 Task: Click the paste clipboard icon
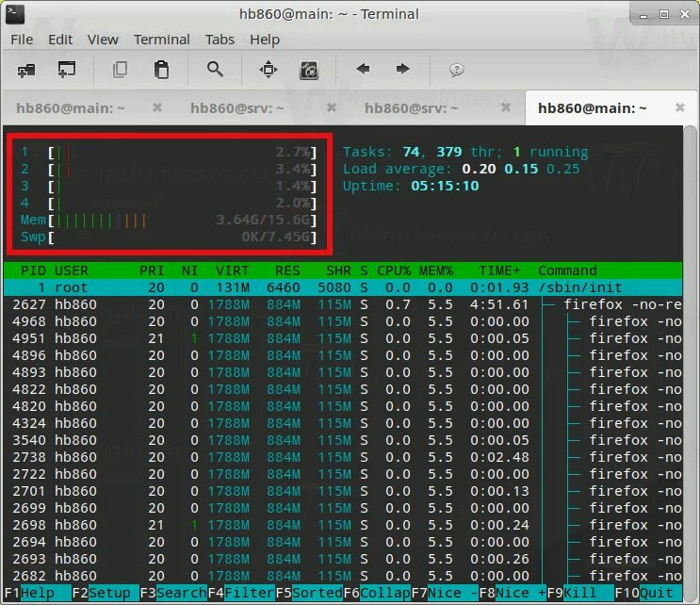click(x=161, y=70)
